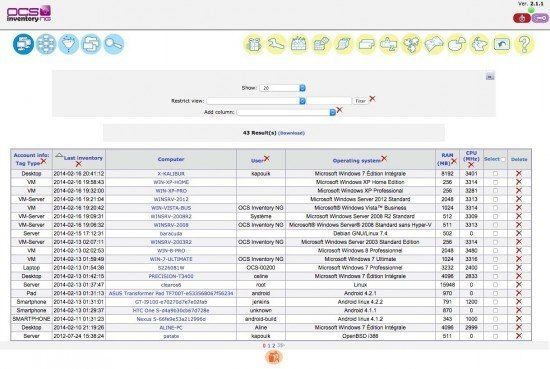550x369 pixels.
Task: Open the label tag icon
Action: (366, 44)
